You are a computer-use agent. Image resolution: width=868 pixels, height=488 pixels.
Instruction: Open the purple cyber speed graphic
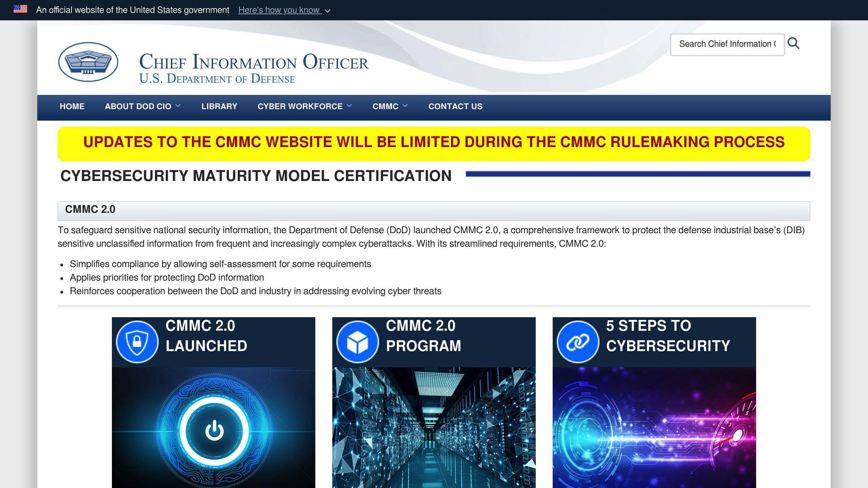point(654,428)
